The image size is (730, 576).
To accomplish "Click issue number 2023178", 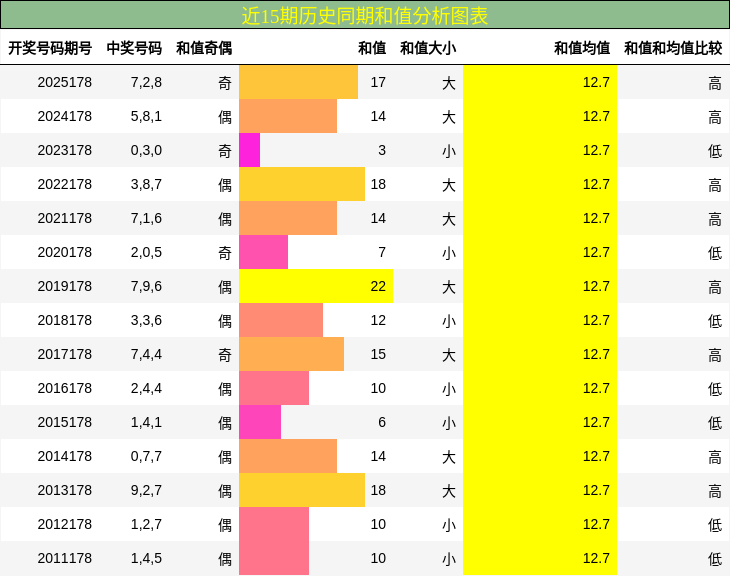I will pos(65,150).
